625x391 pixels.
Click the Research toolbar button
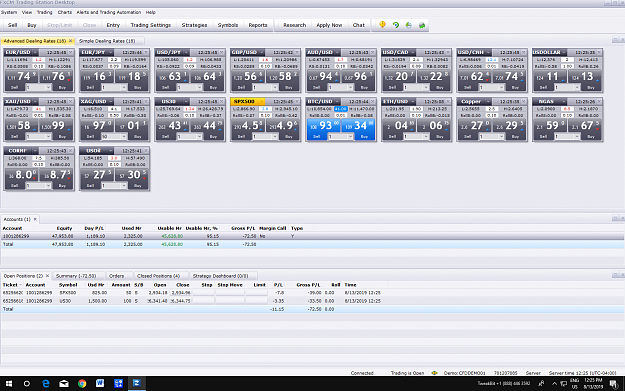(295, 25)
